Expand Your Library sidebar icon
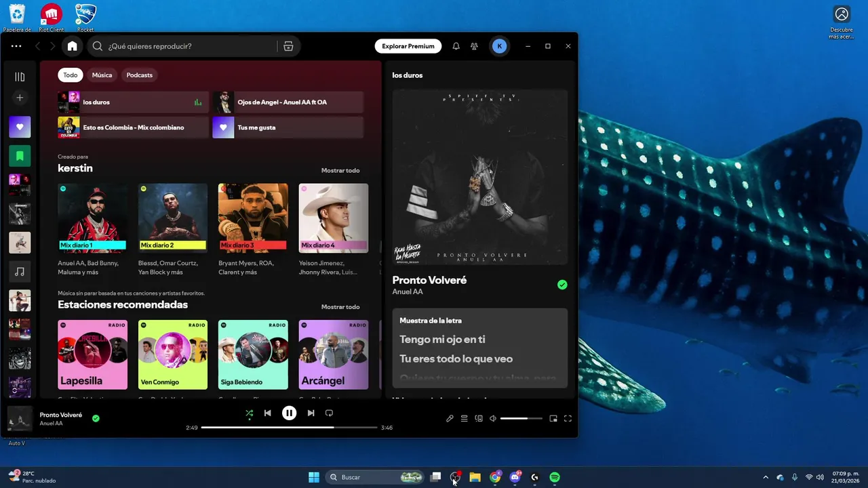Viewport: 868px width, 488px height. coord(20,77)
